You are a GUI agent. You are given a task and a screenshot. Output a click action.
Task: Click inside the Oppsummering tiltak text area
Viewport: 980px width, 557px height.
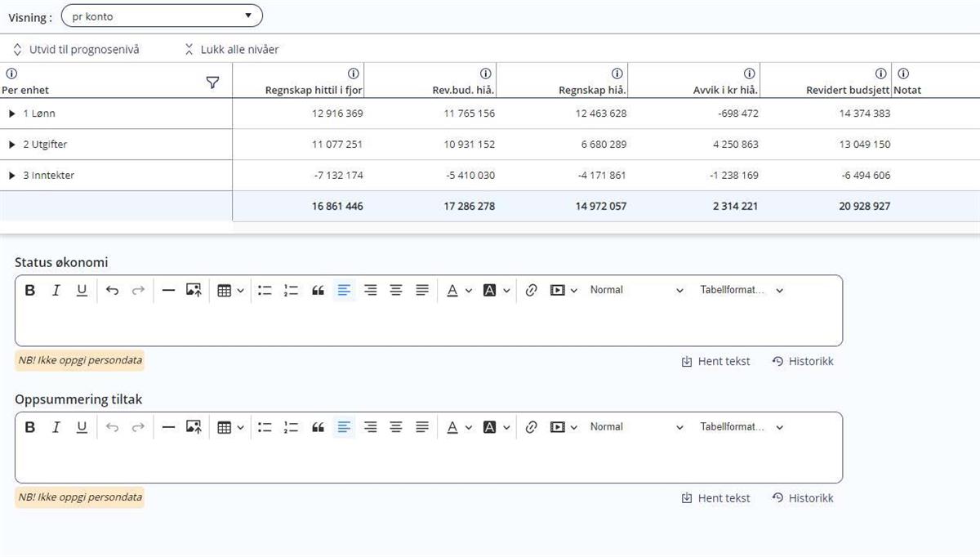click(x=428, y=461)
